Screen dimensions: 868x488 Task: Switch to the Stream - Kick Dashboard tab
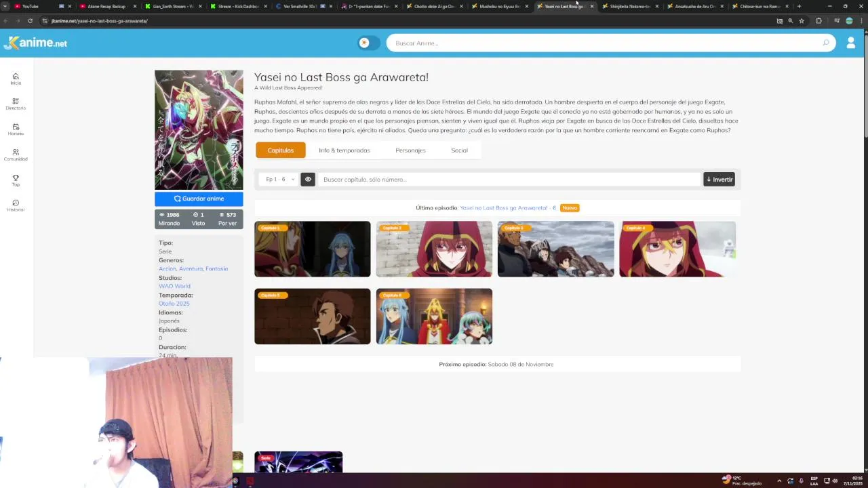pyautogui.click(x=238, y=6)
